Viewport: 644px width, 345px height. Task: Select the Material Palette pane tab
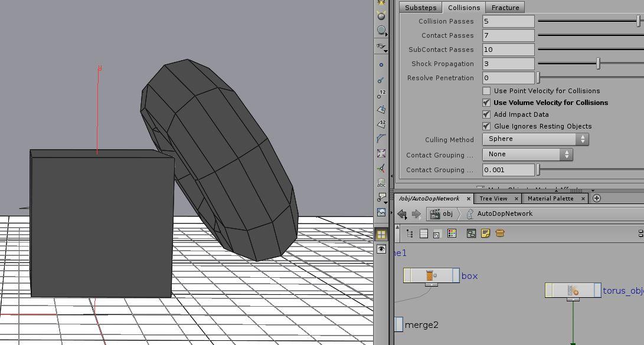(550, 199)
